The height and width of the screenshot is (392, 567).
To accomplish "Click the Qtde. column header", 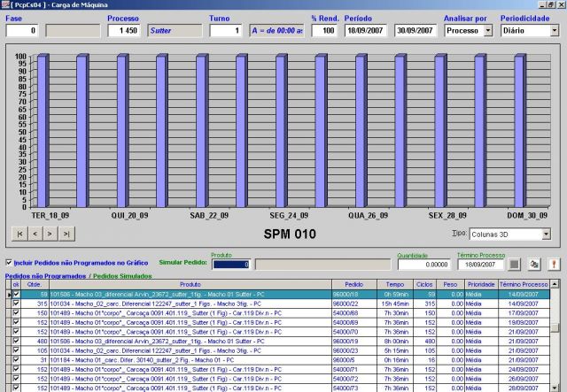I will pos(35,284).
